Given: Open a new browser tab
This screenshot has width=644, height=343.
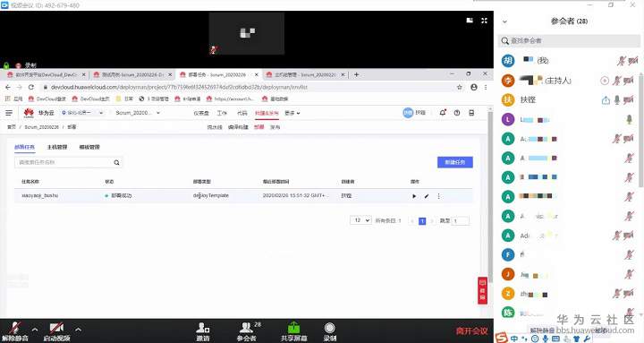Looking at the screenshot, I should tap(357, 74).
